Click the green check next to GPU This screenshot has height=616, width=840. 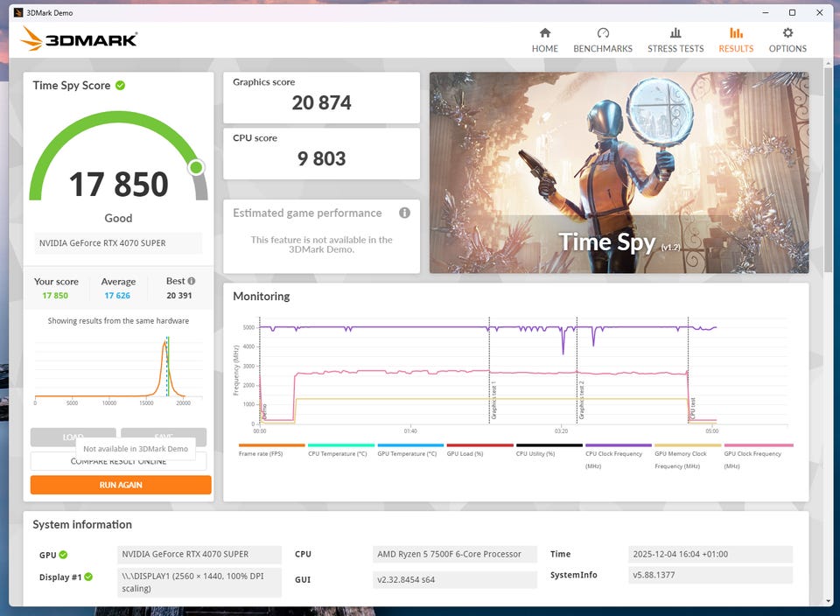63,555
